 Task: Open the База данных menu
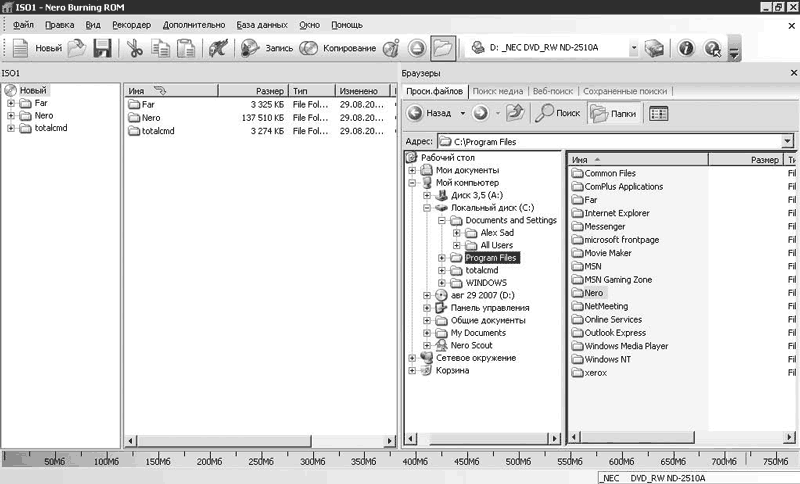pos(262,24)
